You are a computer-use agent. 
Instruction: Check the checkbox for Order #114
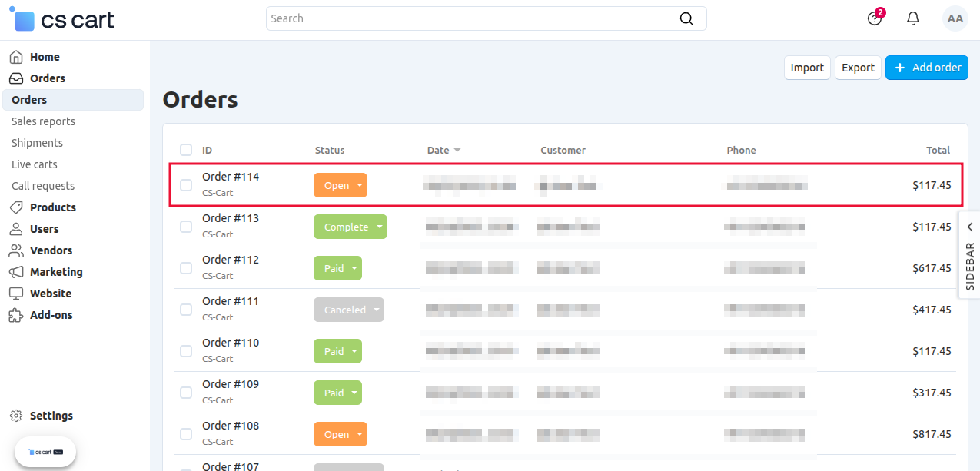(185, 184)
